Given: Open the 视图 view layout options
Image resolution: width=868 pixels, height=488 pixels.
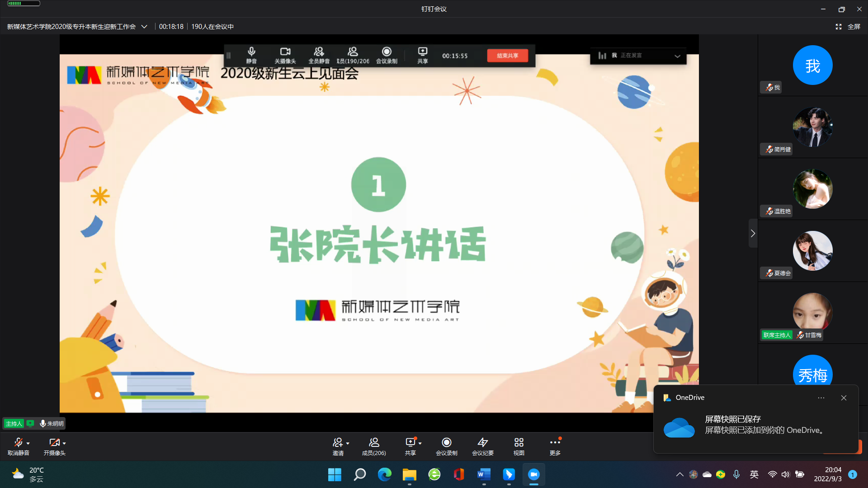Looking at the screenshot, I should (x=519, y=442).
